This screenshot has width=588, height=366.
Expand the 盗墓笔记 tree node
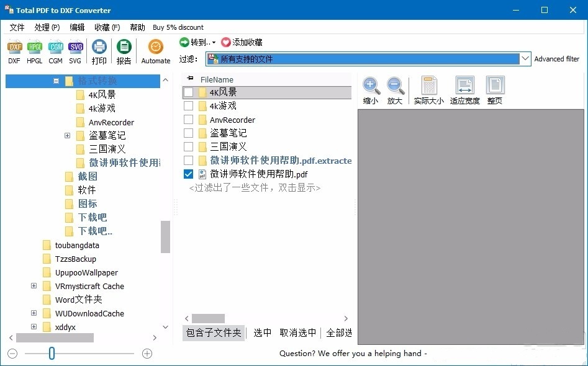coord(68,136)
